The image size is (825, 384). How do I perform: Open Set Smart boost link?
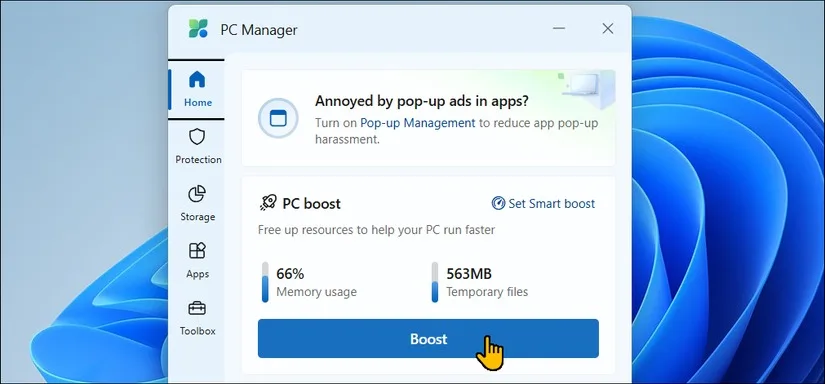551,204
